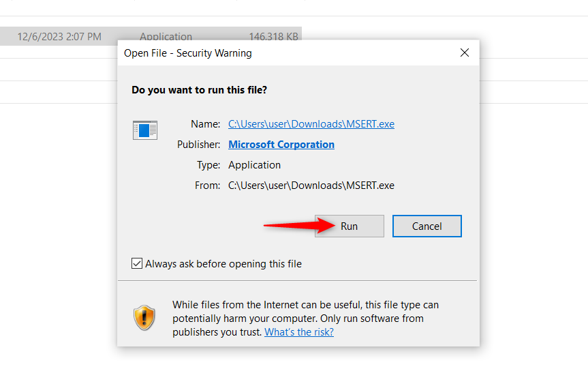The width and height of the screenshot is (588, 384).
Task: Open the What's the risk? link
Action: pos(299,332)
